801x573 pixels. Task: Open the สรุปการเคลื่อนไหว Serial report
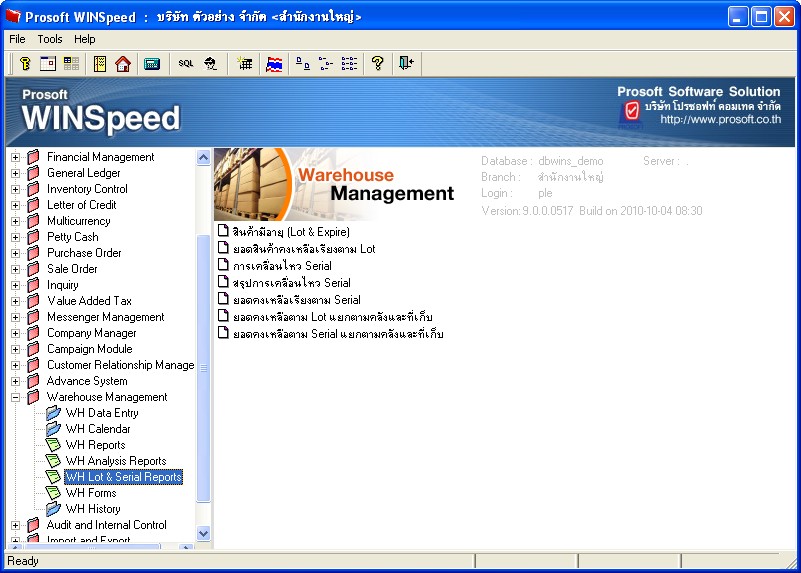[x=292, y=283]
